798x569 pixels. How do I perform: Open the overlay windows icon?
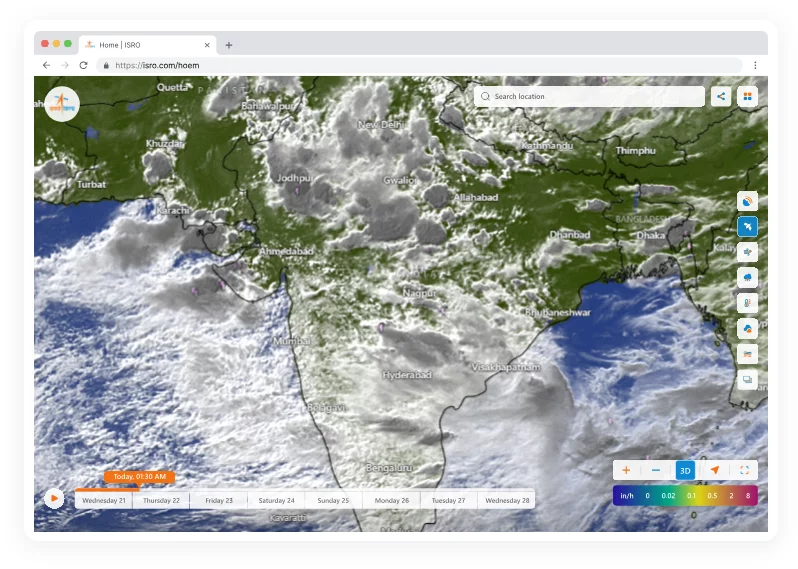[747, 379]
